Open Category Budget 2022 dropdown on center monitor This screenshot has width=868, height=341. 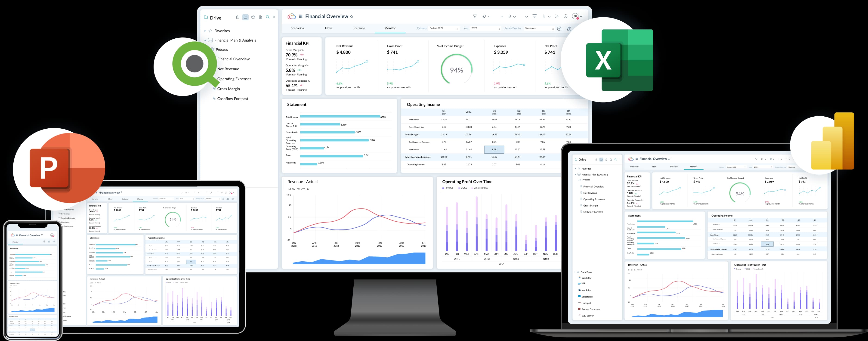point(443,28)
